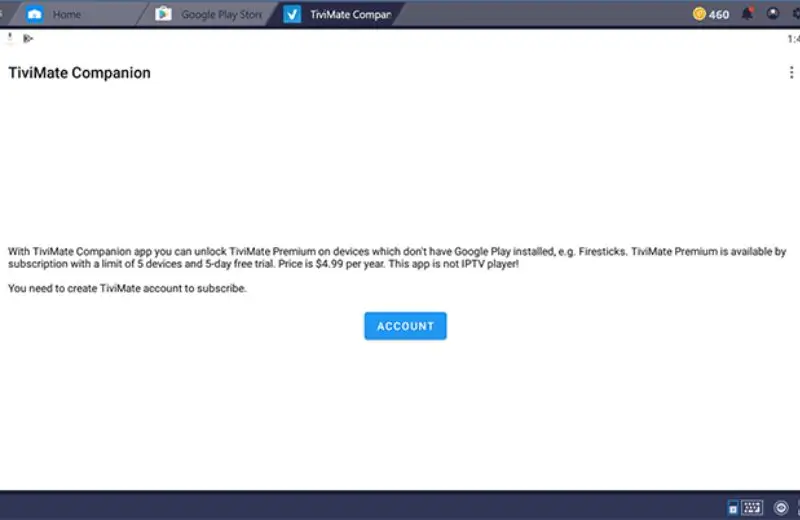The width and height of the screenshot is (800, 520).
Task: Switch to the Home tab
Action: (66, 15)
